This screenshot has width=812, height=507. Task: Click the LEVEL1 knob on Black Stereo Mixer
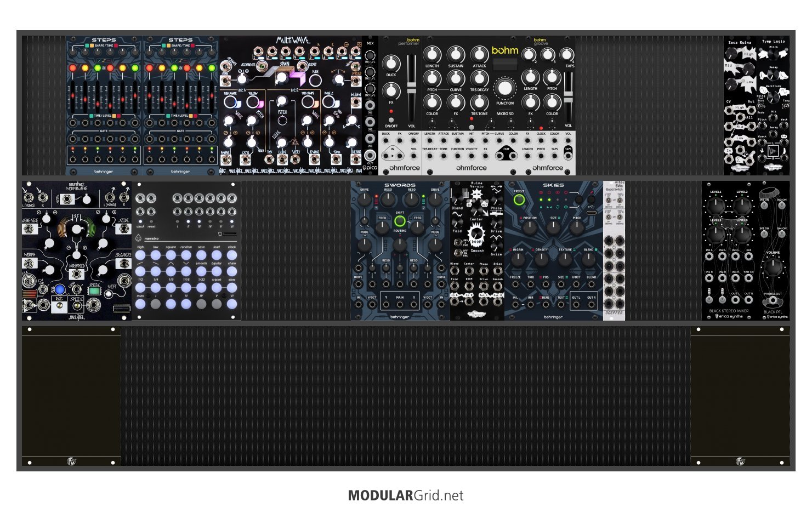[716, 206]
